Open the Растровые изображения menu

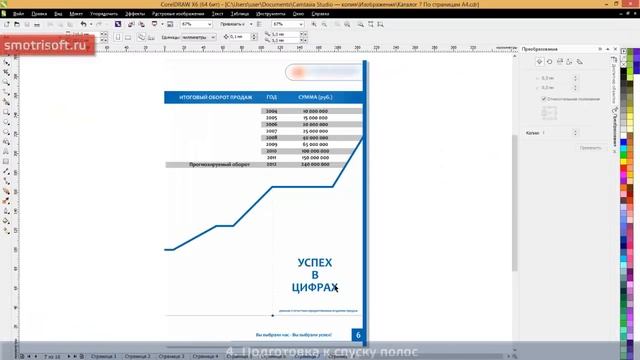(178, 14)
